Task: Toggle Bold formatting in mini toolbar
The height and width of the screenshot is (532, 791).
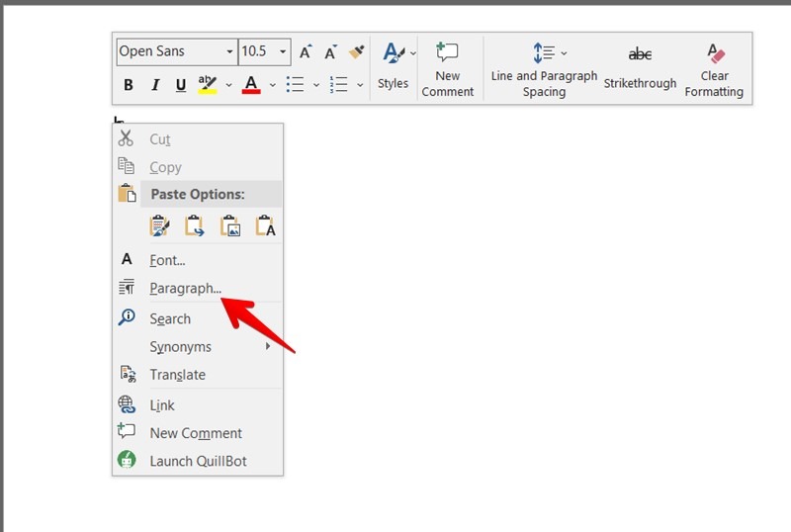Action: click(x=129, y=85)
